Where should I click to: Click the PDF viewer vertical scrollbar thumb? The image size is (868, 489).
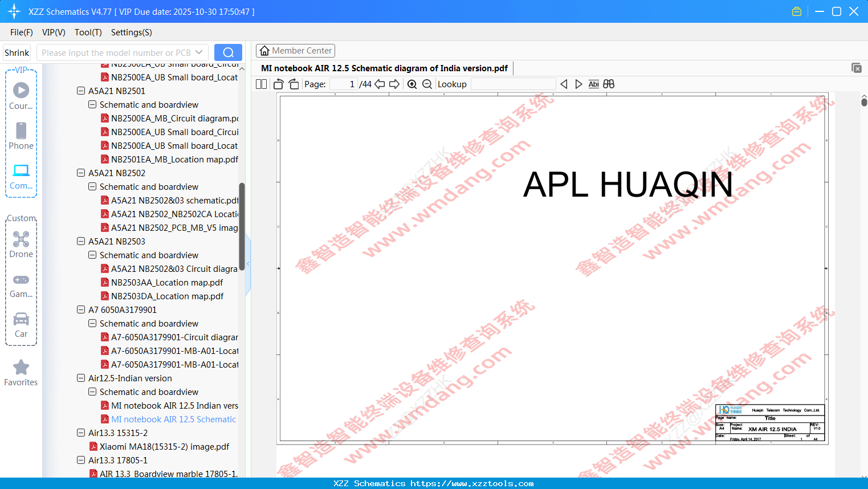click(864, 101)
